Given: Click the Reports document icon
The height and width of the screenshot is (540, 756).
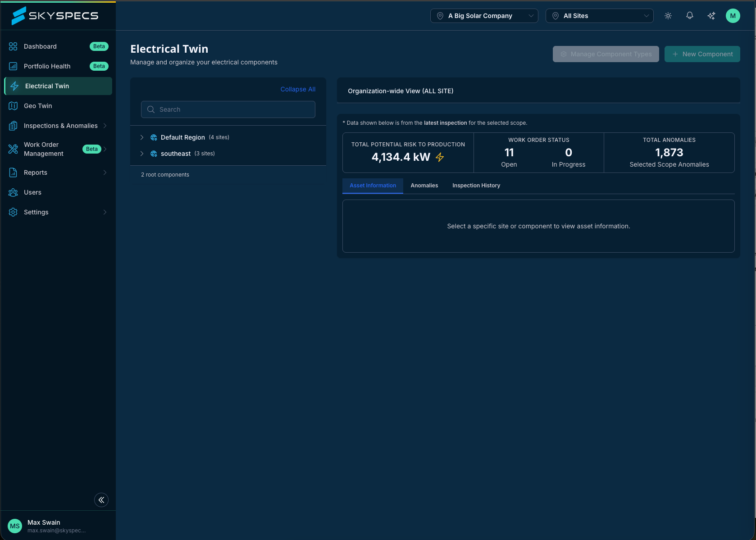Looking at the screenshot, I should coord(13,172).
